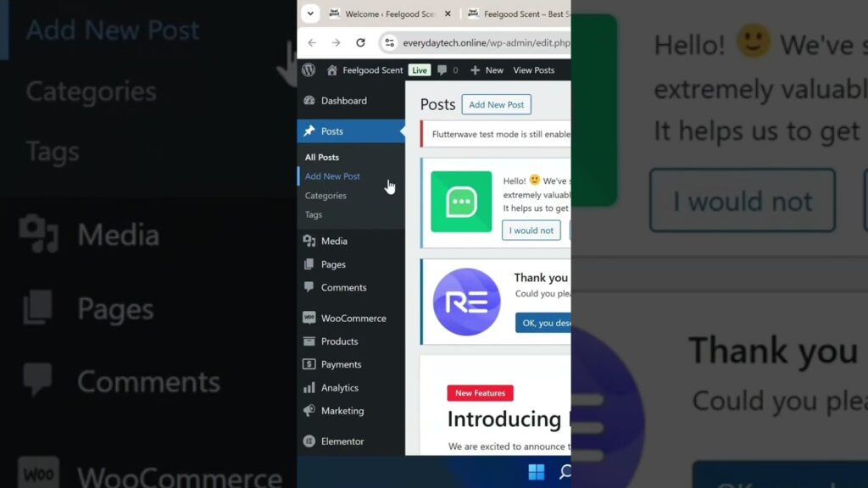Switch to the Feelgood Scent – Best tab

point(517,14)
